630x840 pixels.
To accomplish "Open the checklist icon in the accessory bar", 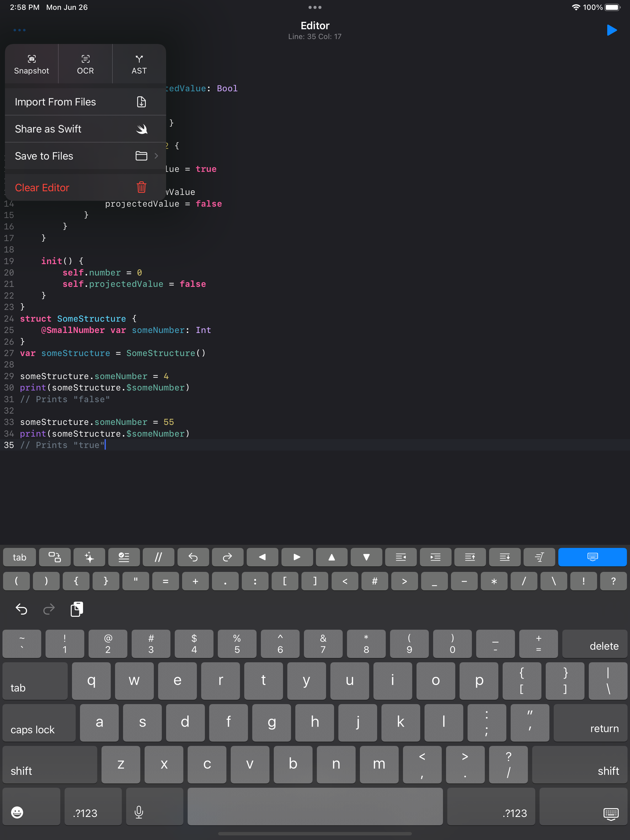I will coord(124,557).
